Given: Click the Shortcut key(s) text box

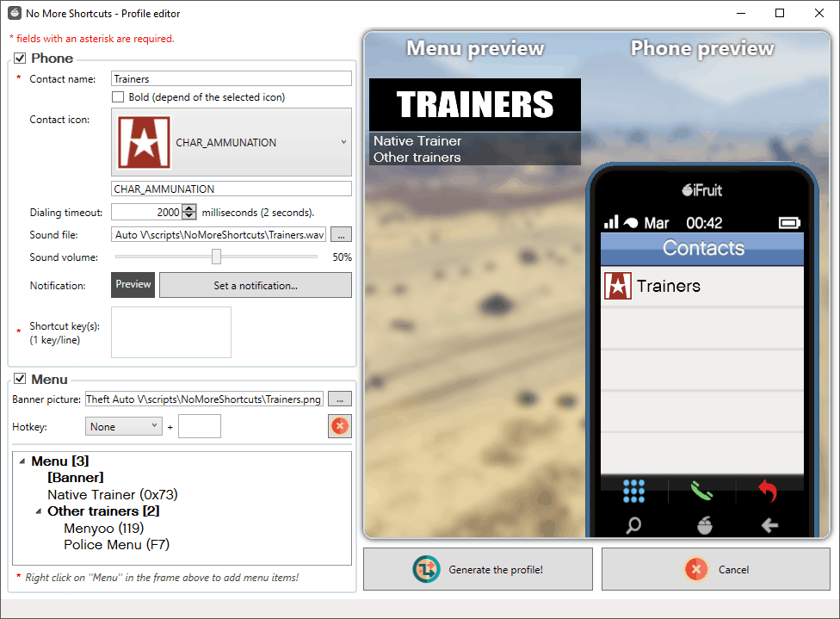Looking at the screenshot, I should tap(171, 332).
